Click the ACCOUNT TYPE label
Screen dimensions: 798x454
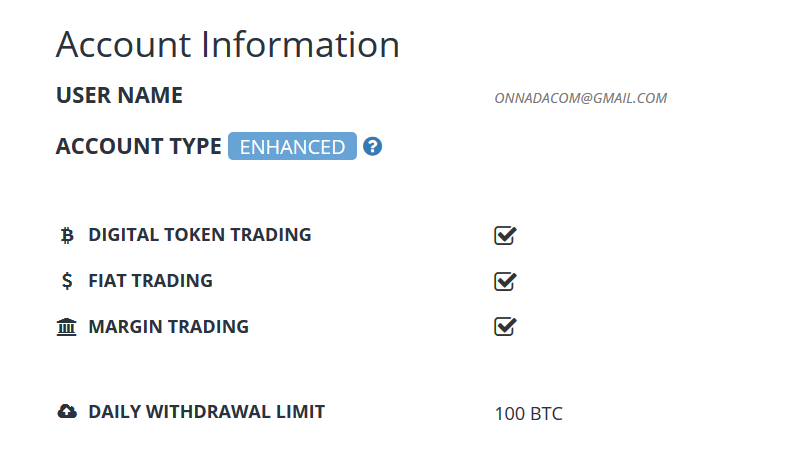click(x=138, y=147)
